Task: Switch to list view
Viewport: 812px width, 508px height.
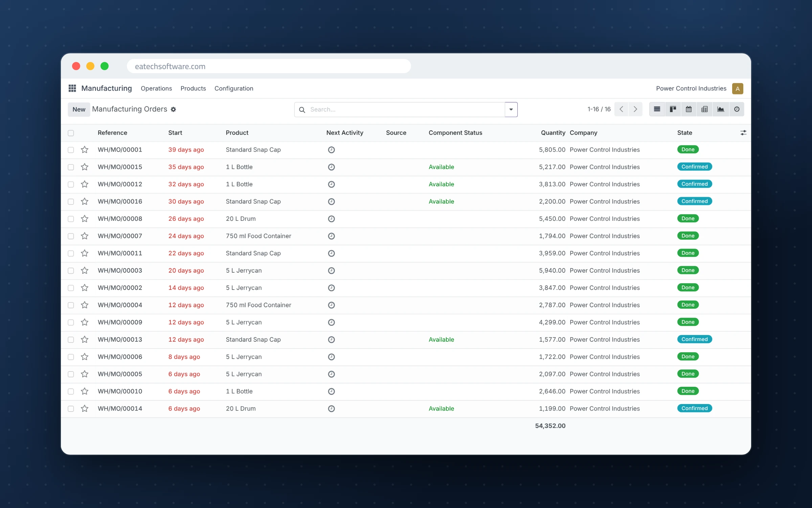Action: pyautogui.click(x=657, y=109)
